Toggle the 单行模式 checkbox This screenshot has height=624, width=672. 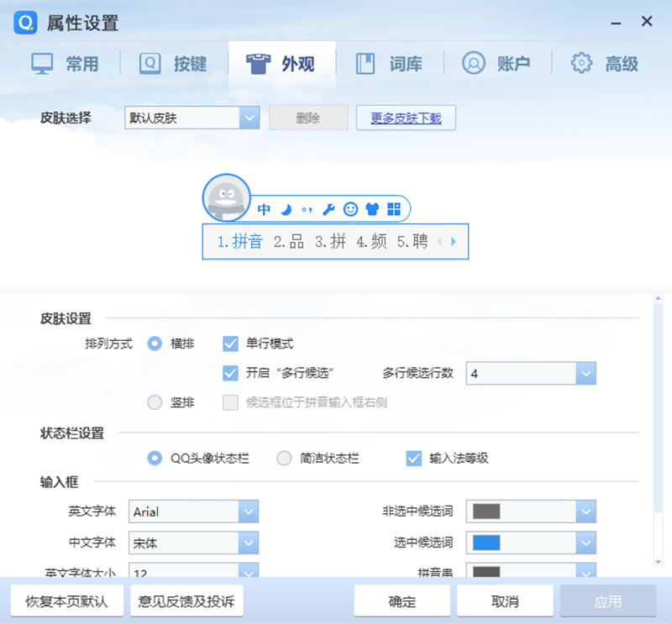pos(230,343)
